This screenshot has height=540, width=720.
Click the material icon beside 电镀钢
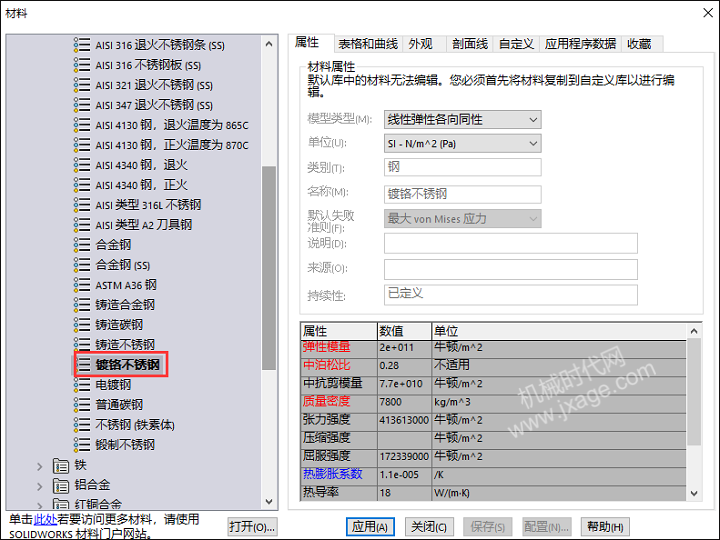(82, 384)
